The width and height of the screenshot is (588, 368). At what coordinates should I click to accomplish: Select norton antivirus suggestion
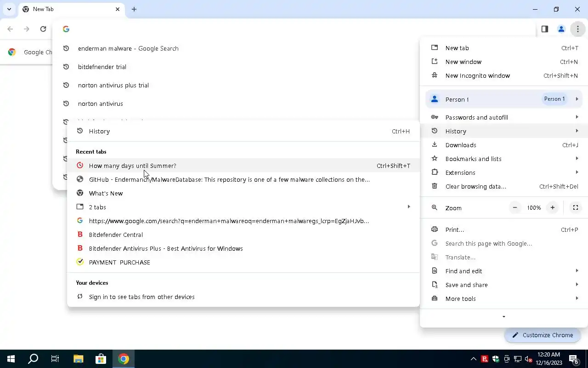click(236, 103)
